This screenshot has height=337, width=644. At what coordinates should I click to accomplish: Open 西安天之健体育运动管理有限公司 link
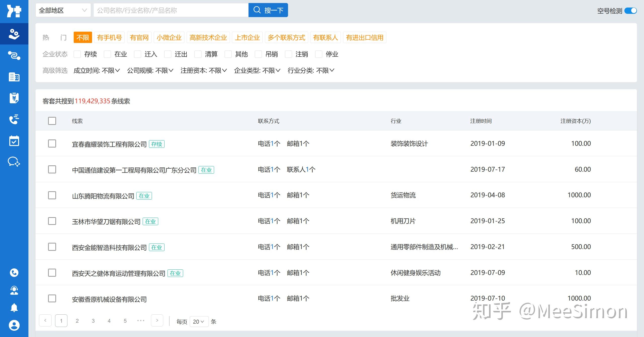(118, 273)
